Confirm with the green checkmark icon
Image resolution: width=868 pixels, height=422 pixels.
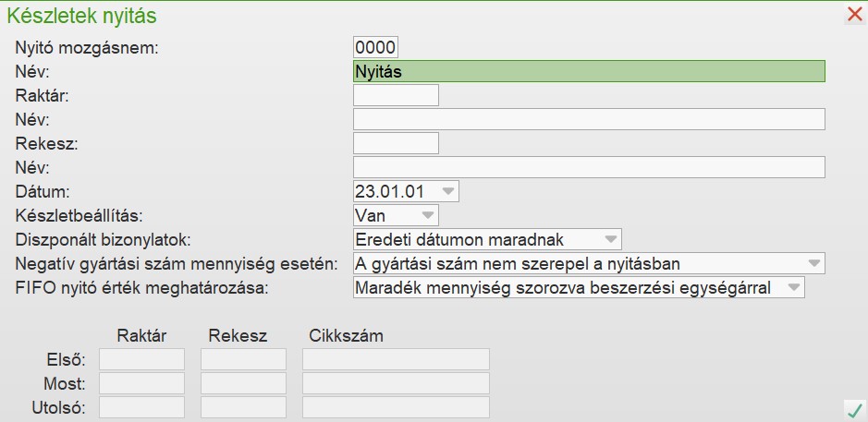pyautogui.click(x=854, y=408)
